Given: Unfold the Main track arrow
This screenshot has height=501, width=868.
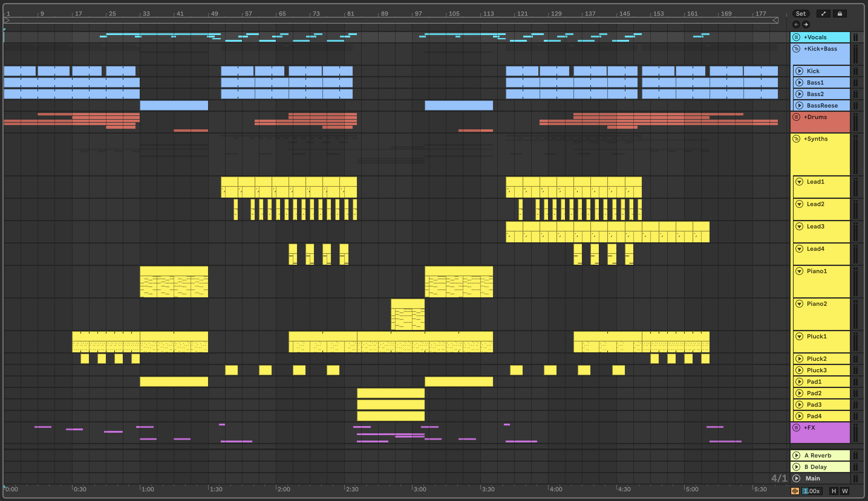Looking at the screenshot, I should pos(796,478).
